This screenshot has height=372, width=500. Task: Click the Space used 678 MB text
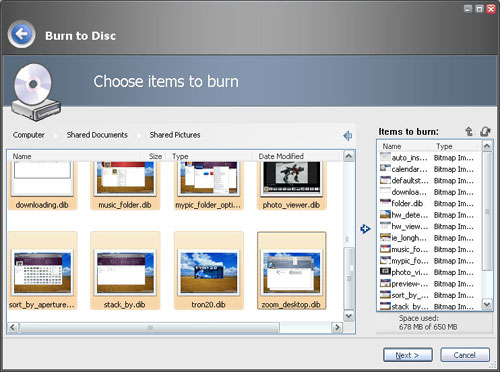click(428, 323)
